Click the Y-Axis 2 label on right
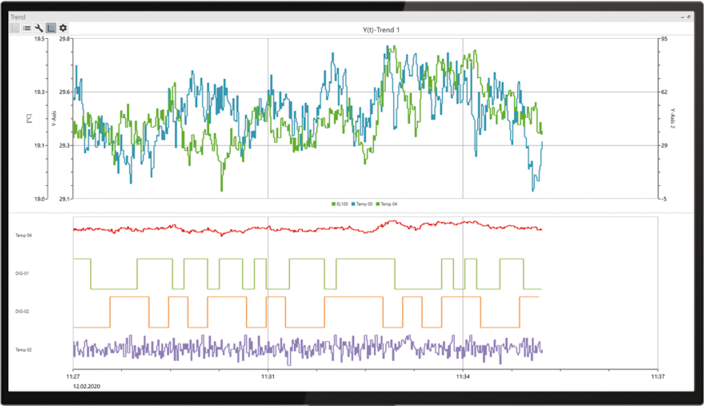Screen dimensions: 704x406 (672, 119)
